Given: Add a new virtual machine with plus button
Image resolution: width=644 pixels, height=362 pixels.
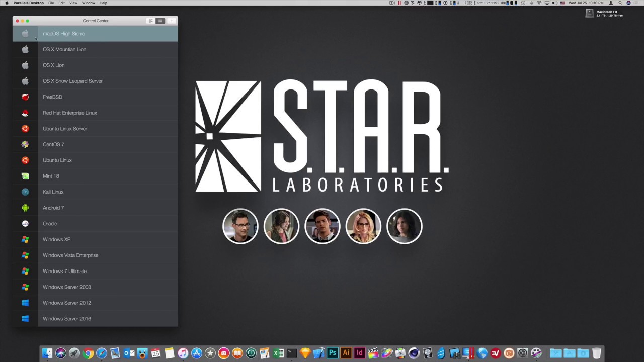Looking at the screenshot, I should pos(172,21).
